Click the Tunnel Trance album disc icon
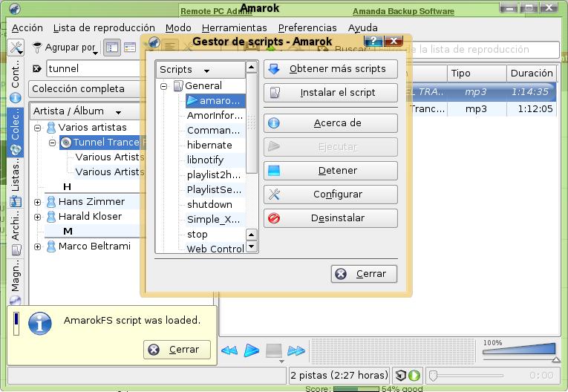This screenshot has width=568, height=392. point(65,143)
